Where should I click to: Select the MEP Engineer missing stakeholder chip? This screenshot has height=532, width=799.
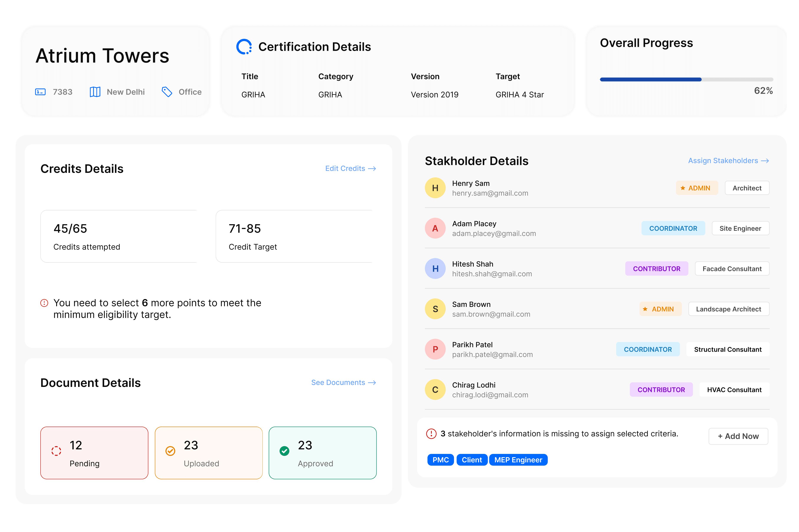click(x=518, y=460)
